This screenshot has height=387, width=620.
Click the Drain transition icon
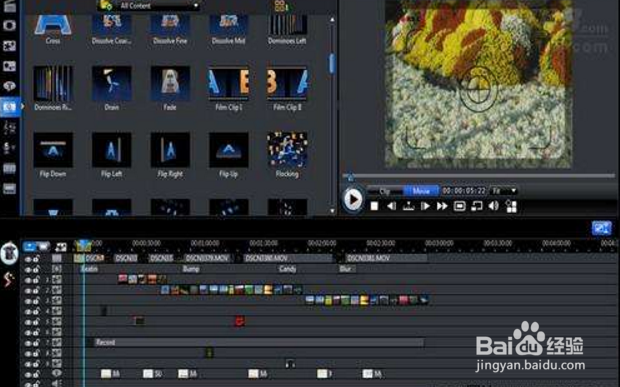click(112, 84)
